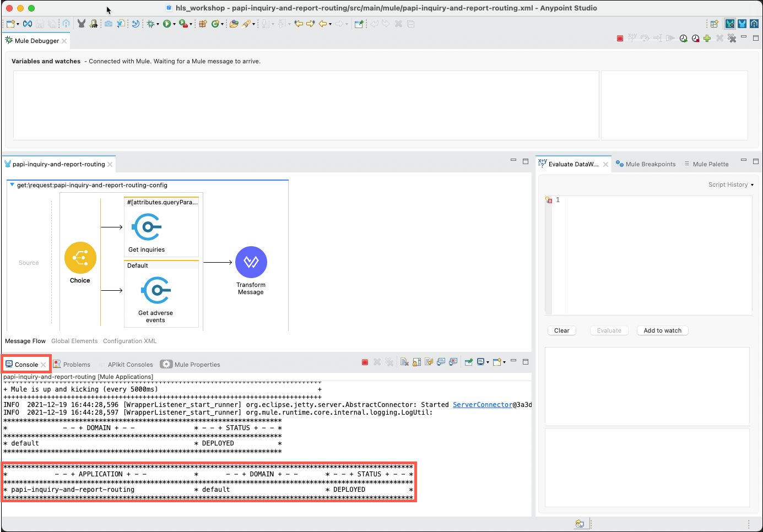Switch to Configuration XML view
Screen dimensions: 763x532
(x=130, y=341)
